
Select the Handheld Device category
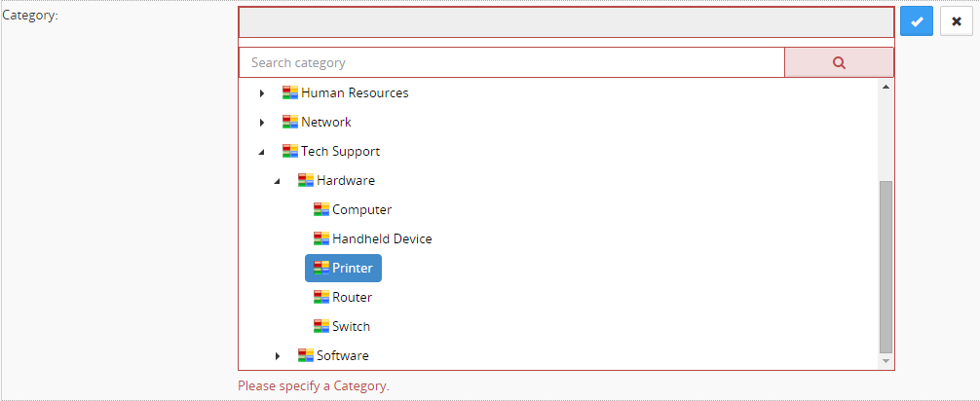tap(382, 239)
